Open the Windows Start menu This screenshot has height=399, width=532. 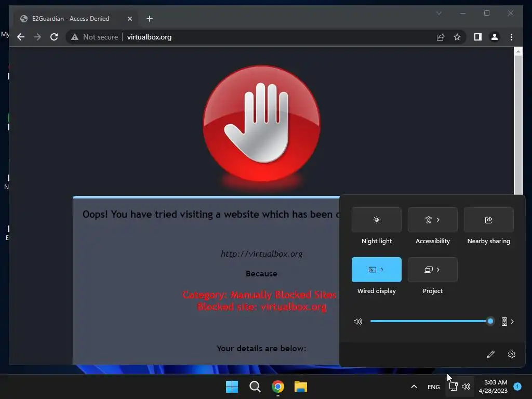coord(232,387)
